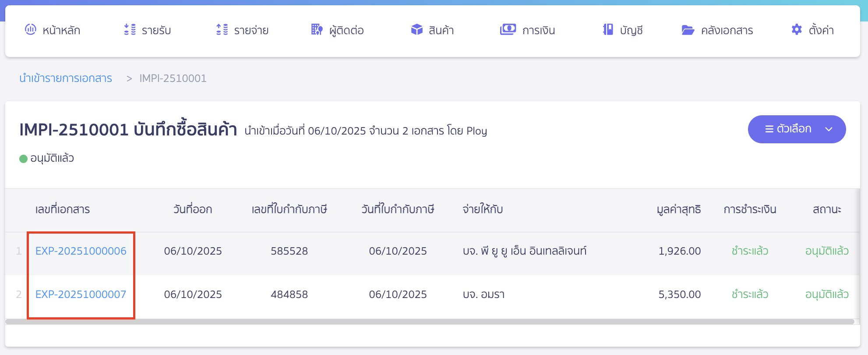Expand the ตัวเลือก options dropdown chevron
The width and height of the screenshot is (868, 355).
(x=829, y=130)
